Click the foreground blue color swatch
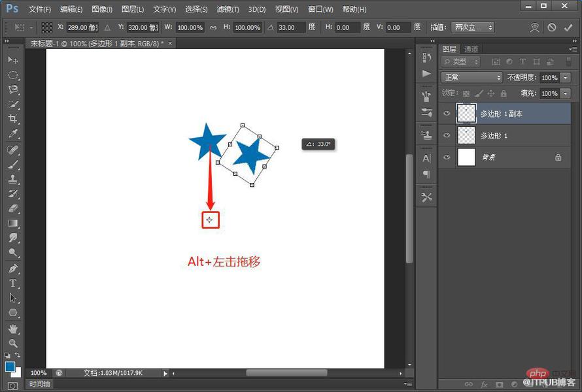The height and width of the screenshot is (392, 582). (x=10, y=367)
